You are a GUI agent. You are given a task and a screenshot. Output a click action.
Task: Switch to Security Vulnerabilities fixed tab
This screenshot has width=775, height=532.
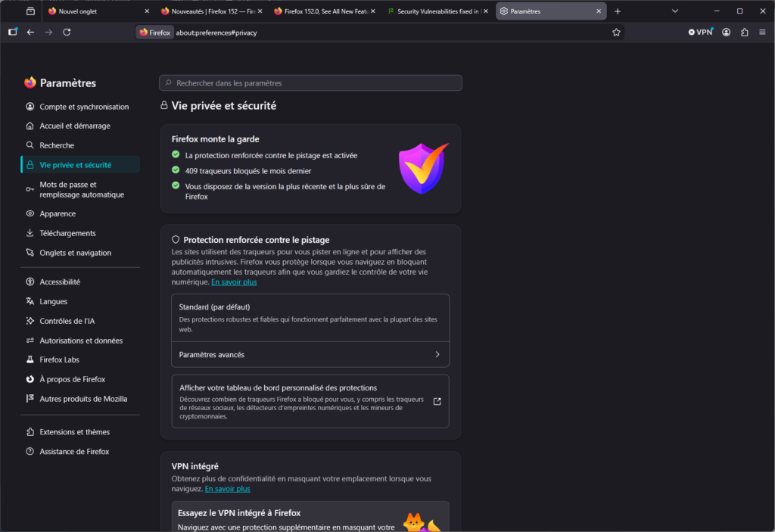click(x=437, y=11)
